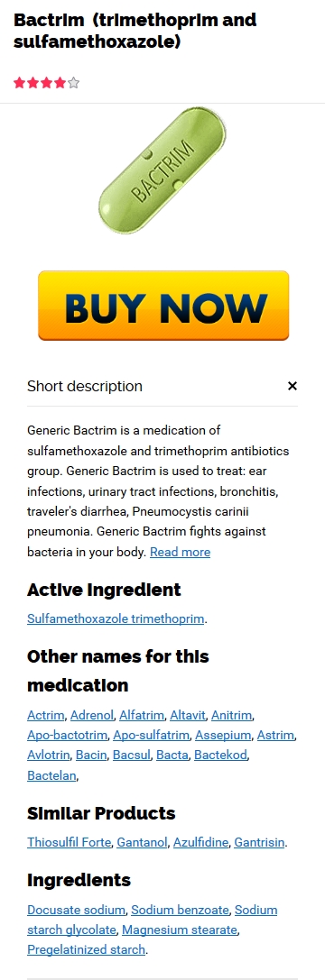Click the star rating icons
This screenshot has height=980, width=325.
[x=47, y=83]
